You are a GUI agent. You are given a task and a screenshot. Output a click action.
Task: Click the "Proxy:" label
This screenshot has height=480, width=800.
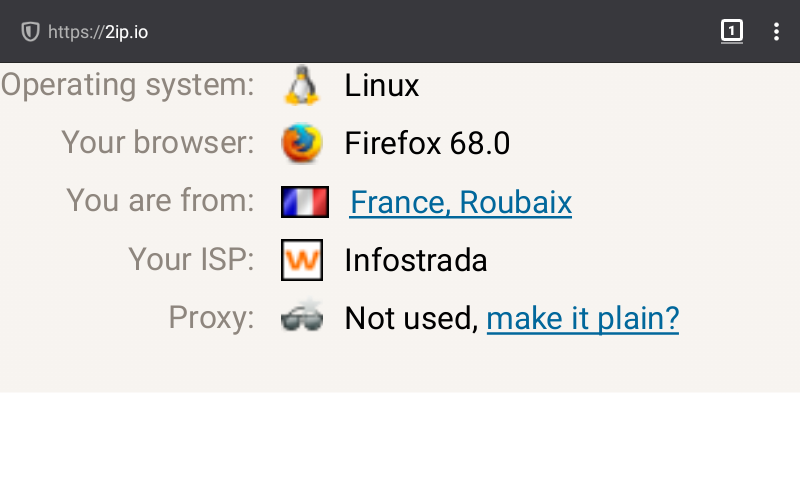click(211, 318)
